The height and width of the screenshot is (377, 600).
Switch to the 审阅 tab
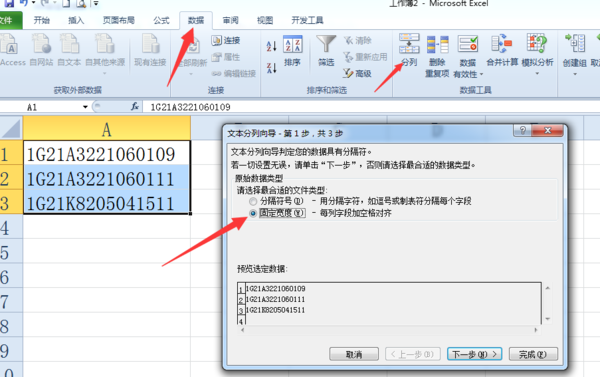(230, 20)
